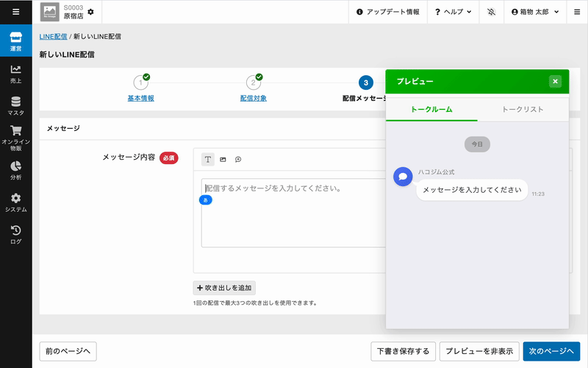Open マスタ database section in sidebar
The image size is (588, 368).
(15, 106)
